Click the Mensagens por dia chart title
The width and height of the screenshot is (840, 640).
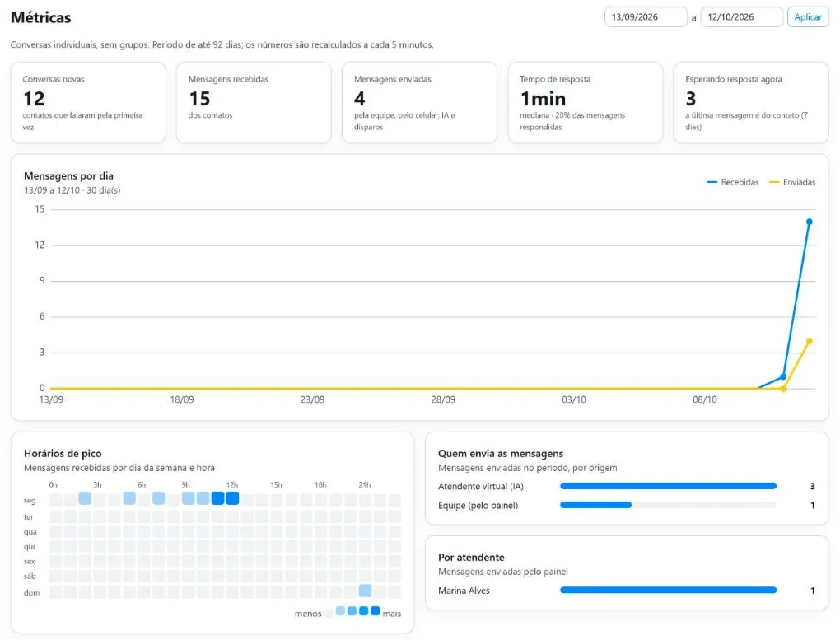[x=68, y=175]
